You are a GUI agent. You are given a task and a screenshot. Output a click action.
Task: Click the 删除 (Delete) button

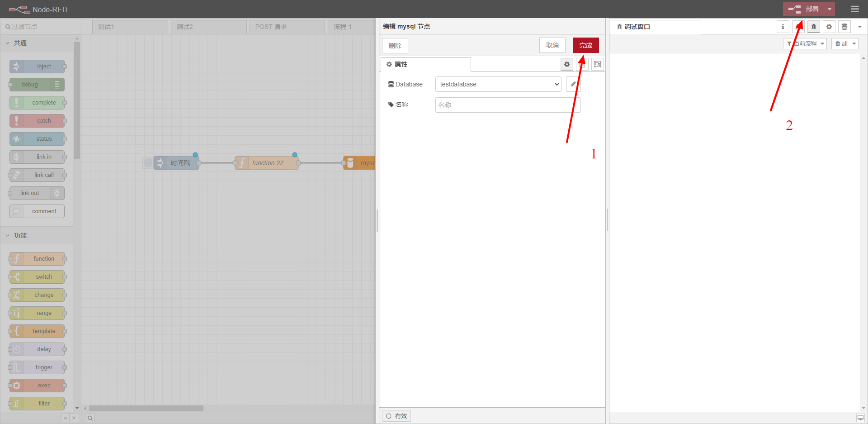(395, 46)
